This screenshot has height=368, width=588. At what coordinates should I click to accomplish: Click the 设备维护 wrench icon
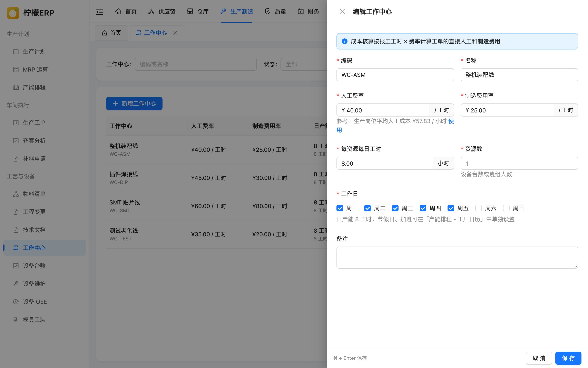coord(16,284)
